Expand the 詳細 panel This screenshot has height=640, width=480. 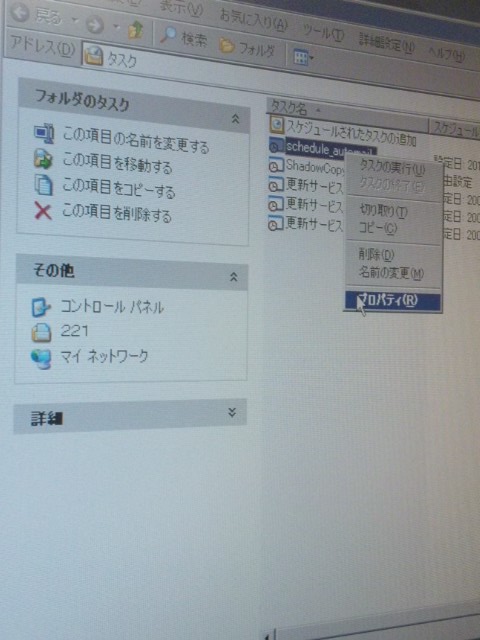click(232, 412)
